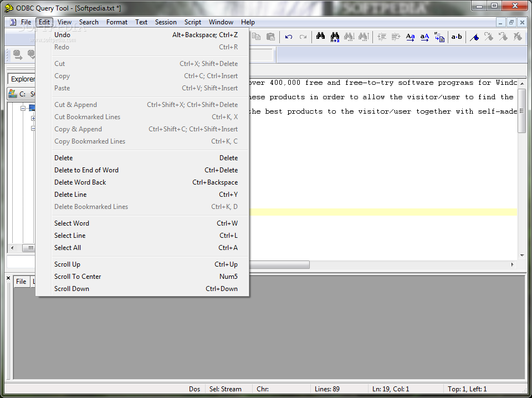This screenshot has width=532, height=398.
Task: Open the Session menu
Action: pos(166,22)
